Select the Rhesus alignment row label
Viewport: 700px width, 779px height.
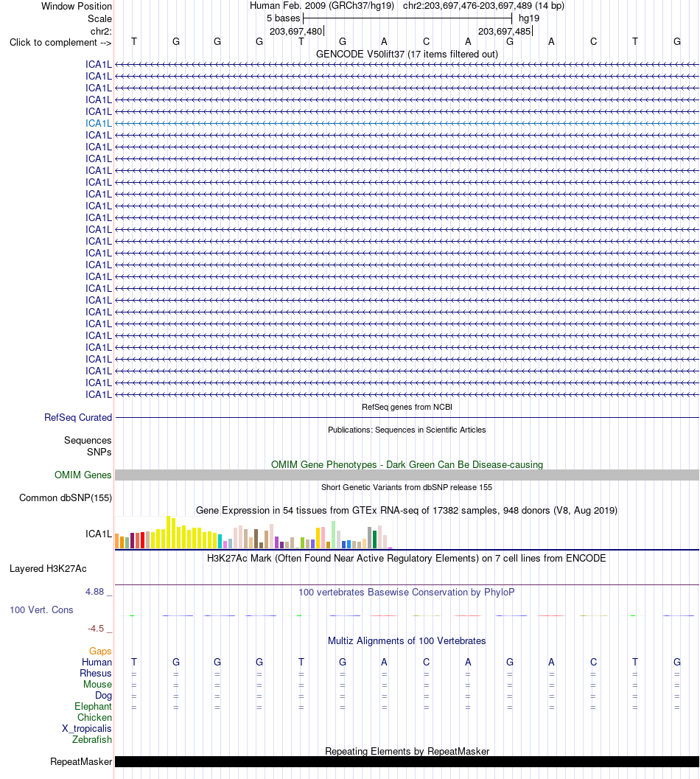point(96,673)
